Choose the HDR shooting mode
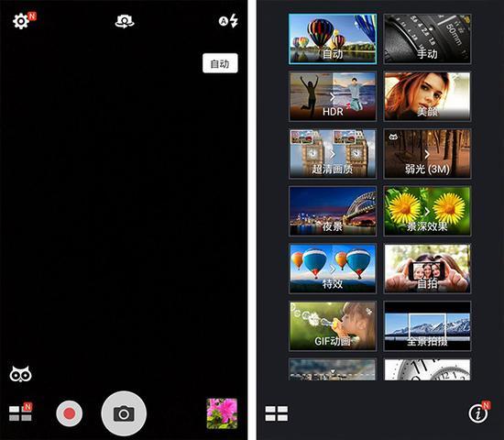The height and width of the screenshot is (440, 504). (x=333, y=96)
